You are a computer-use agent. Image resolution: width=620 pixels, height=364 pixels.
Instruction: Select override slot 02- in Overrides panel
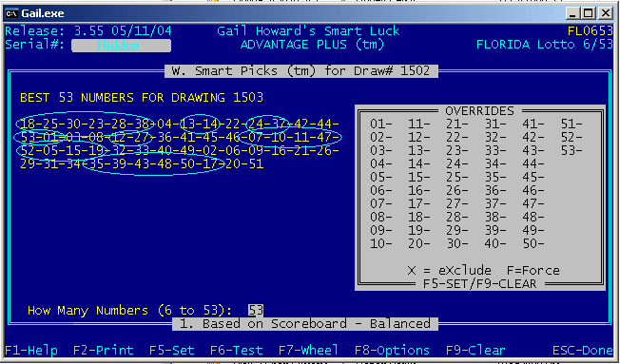(381, 137)
